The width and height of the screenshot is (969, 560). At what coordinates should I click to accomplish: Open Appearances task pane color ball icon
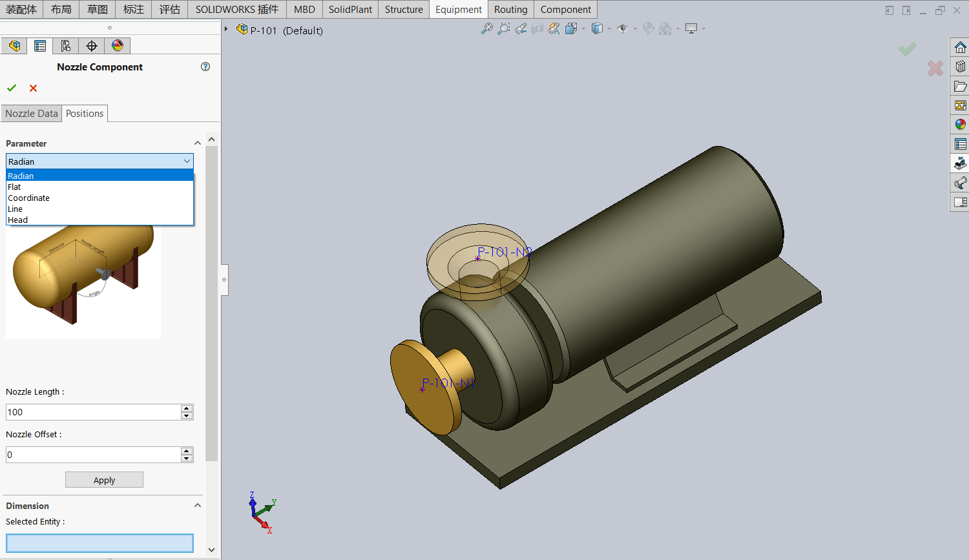tap(961, 124)
